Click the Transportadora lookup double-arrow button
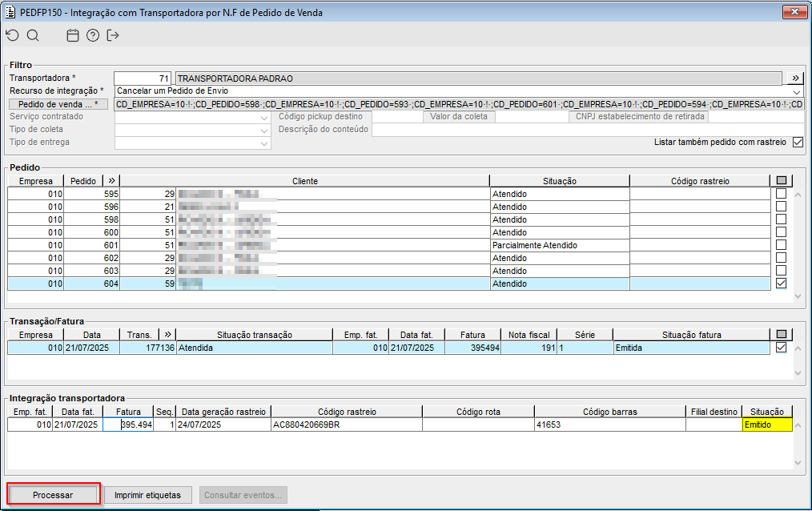The image size is (812, 511). click(795, 78)
